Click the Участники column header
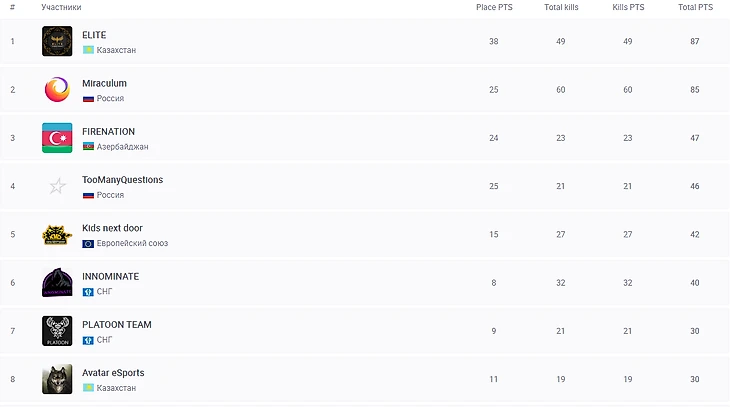The image size is (730, 407). 62,7
